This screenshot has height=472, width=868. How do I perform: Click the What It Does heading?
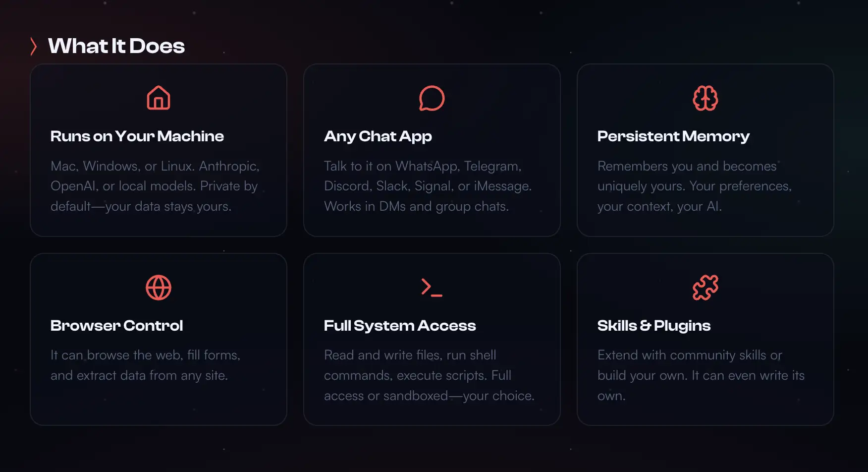point(116,46)
